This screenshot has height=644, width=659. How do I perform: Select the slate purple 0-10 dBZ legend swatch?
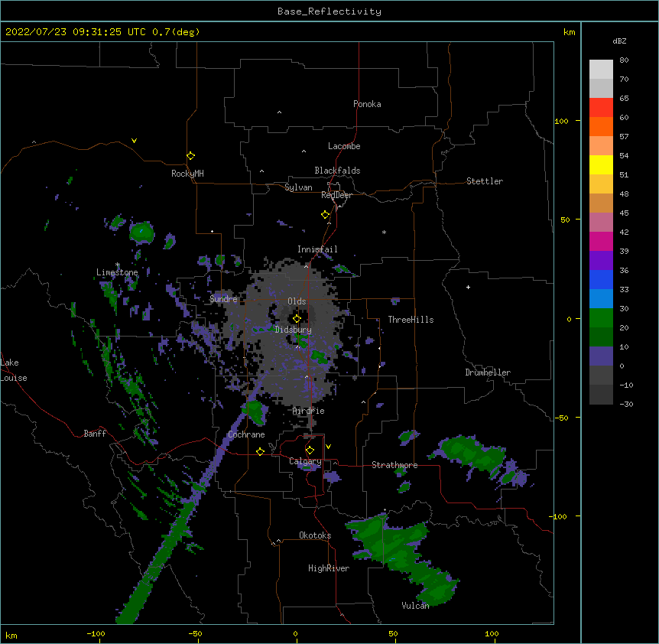[x=601, y=356]
